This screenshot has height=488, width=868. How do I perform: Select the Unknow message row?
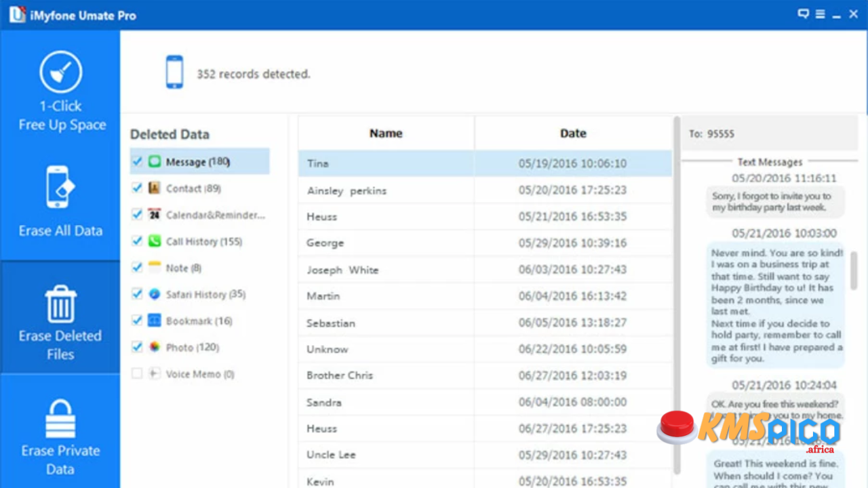[x=485, y=349]
